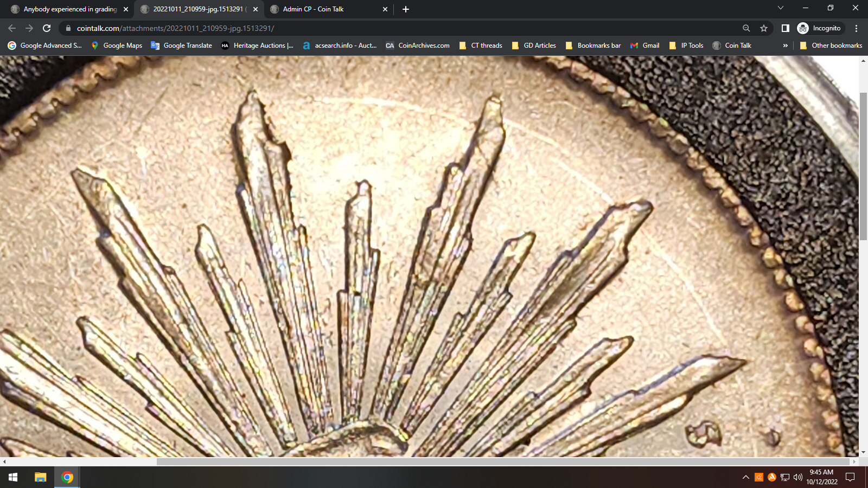Open the CoinArchives.com bookmark
Screen dimensions: 868x488
coord(418,46)
